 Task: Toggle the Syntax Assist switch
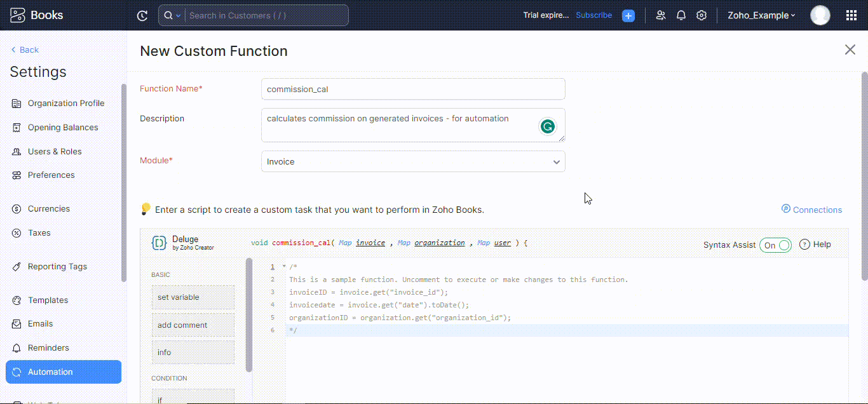point(775,245)
